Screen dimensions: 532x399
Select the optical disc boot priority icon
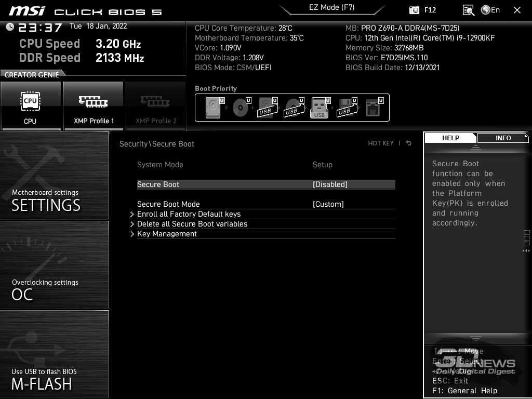pos(241,108)
